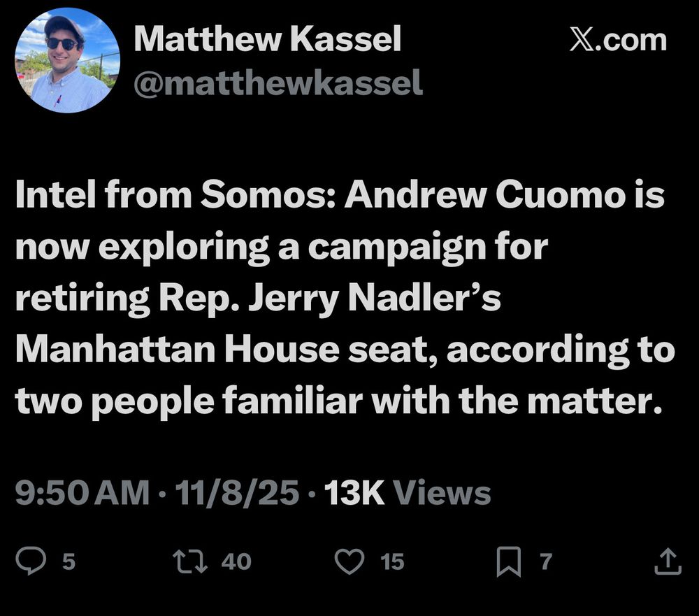Click the like count 15

point(393,561)
